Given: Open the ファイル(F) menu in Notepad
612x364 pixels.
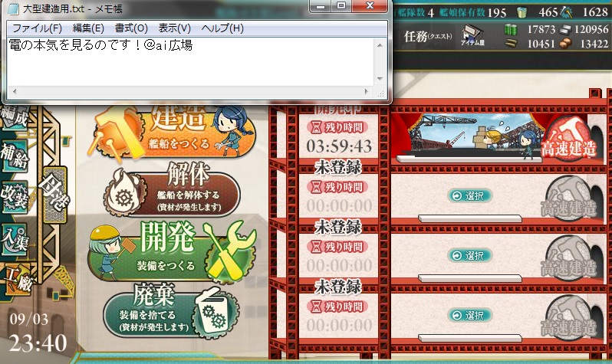Looking at the screenshot, I should coord(37,28).
